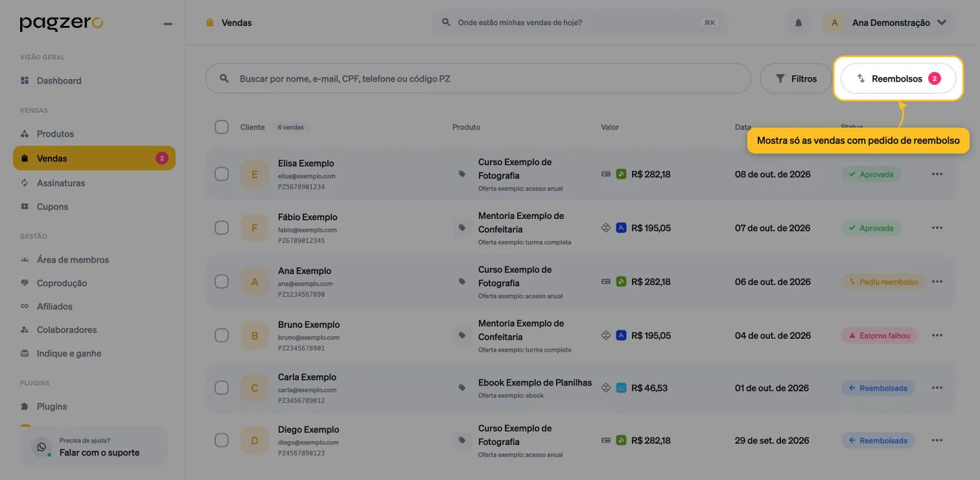Focus the search by name, e-mail, CPF field
This screenshot has width=980, height=480.
click(x=478, y=78)
